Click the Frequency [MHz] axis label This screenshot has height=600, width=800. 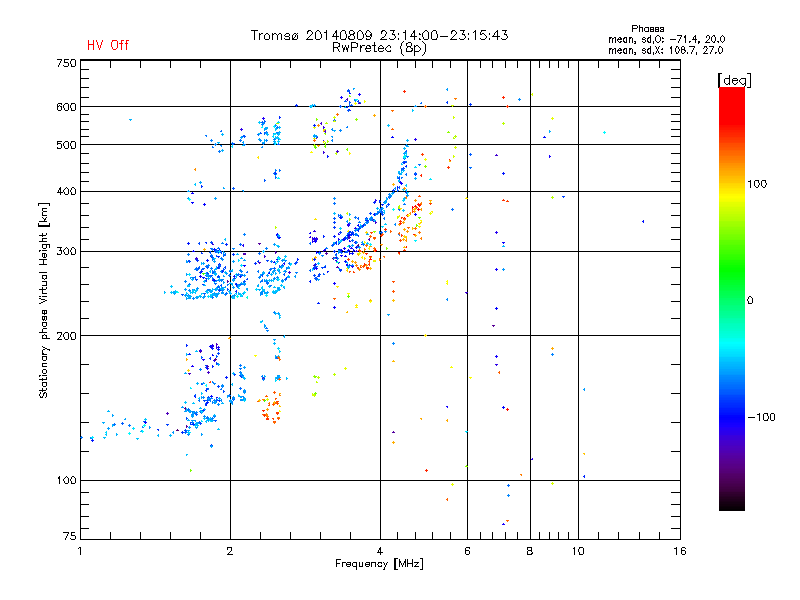click(379, 564)
